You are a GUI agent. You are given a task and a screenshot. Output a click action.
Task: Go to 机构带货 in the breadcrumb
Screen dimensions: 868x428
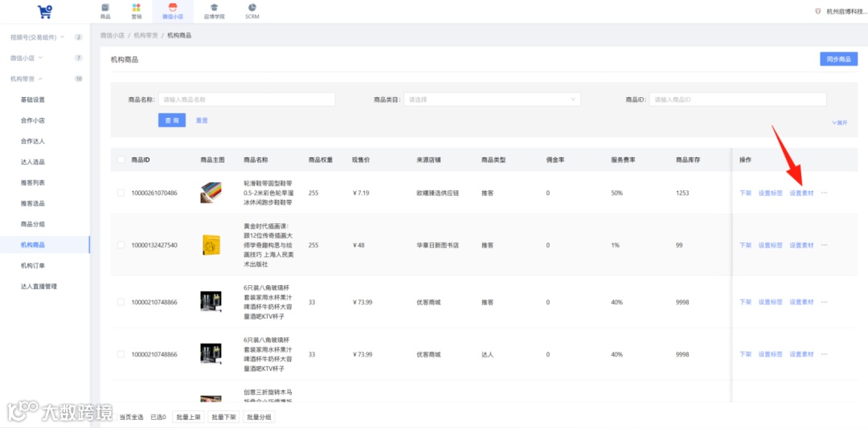coord(145,35)
